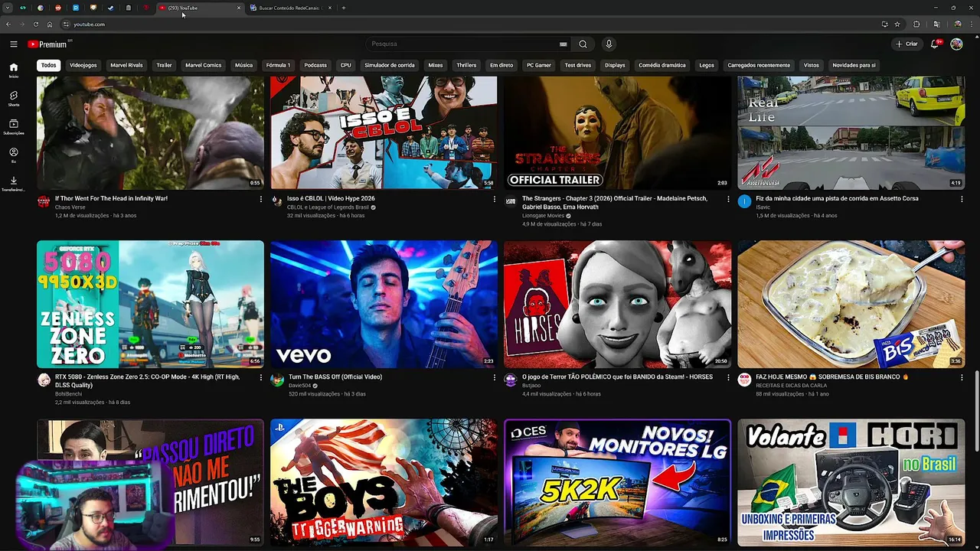Select the Podcasts filter chip
Image resolution: width=980 pixels, height=551 pixels.
315,65
